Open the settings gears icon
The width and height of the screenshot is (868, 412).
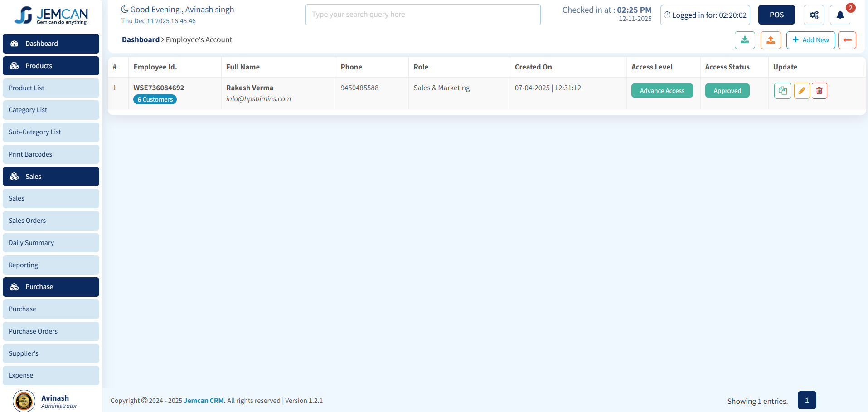click(814, 15)
